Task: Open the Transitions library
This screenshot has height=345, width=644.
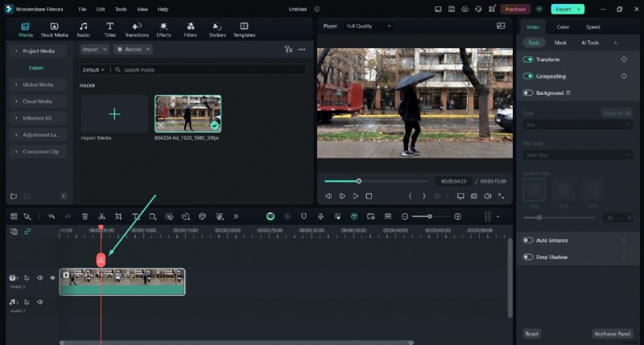Action: pos(137,30)
